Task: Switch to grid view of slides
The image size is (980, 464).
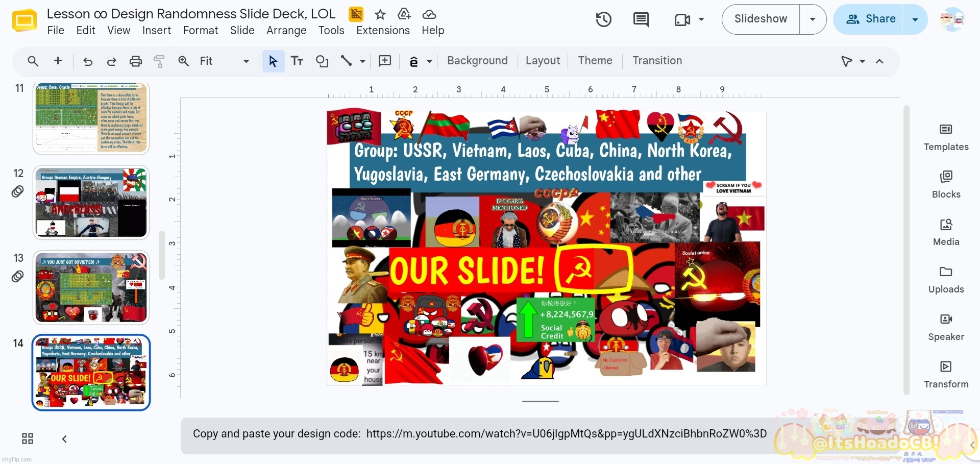Action: [28, 439]
